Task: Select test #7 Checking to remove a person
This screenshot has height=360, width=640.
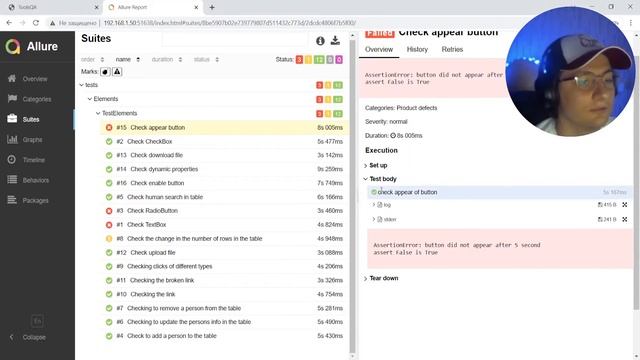Action: coord(224,308)
